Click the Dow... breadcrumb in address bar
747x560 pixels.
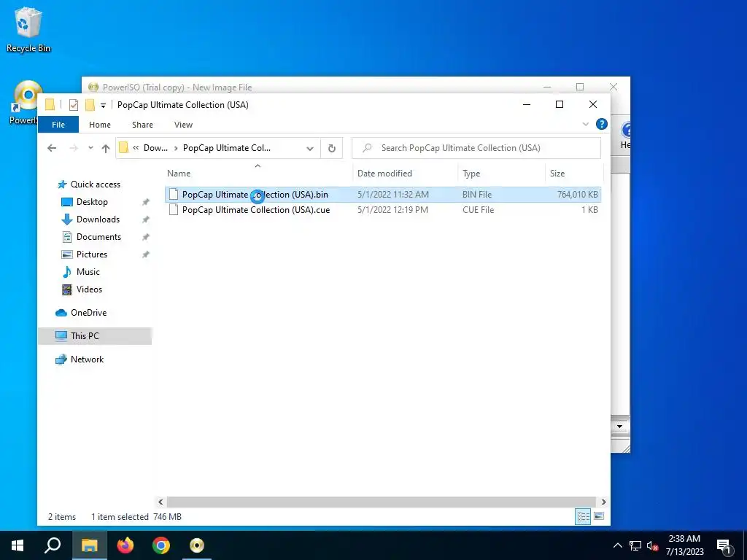coord(156,148)
